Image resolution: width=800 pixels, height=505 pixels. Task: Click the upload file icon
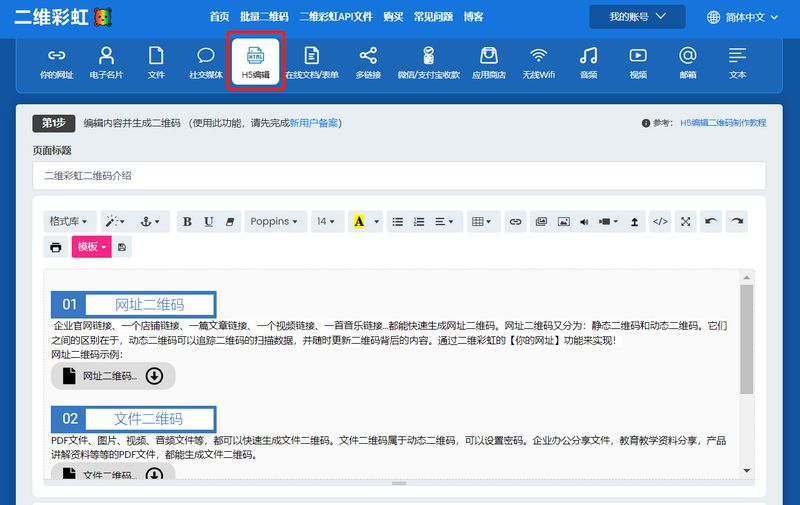click(x=634, y=221)
